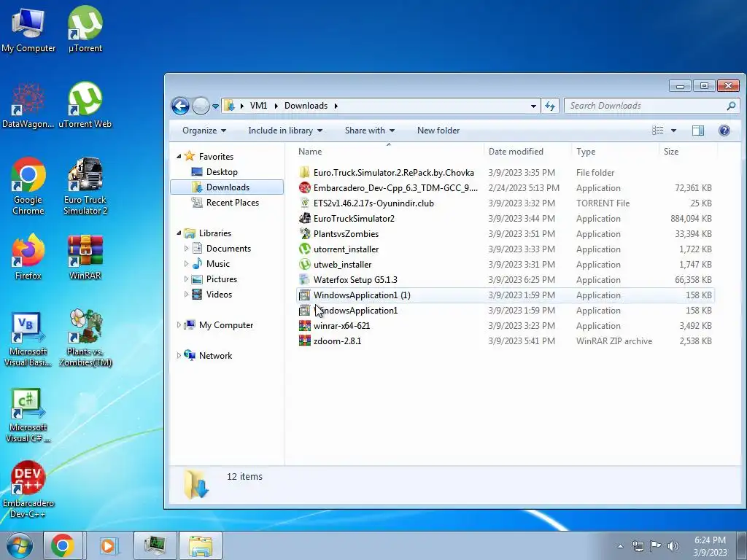Click VM1 in the address breadcrumb

[x=259, y=106]
